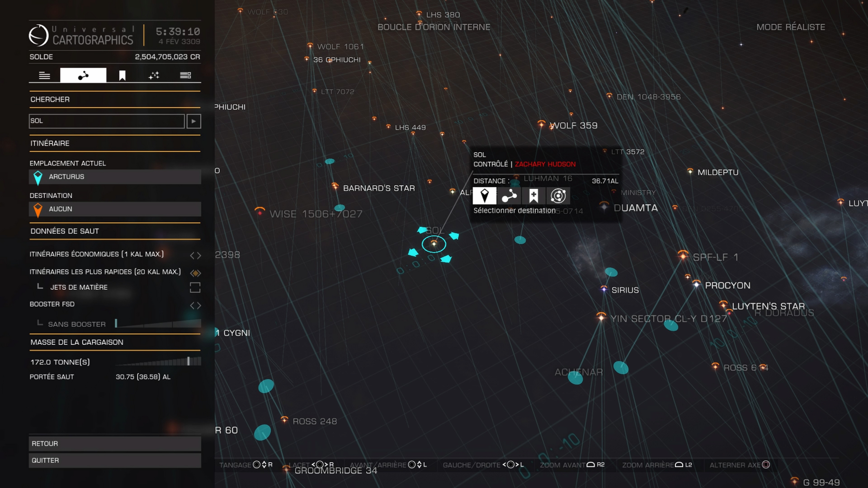Click the search field containing SOL
The image size is (868, 488).
point(107,121)
